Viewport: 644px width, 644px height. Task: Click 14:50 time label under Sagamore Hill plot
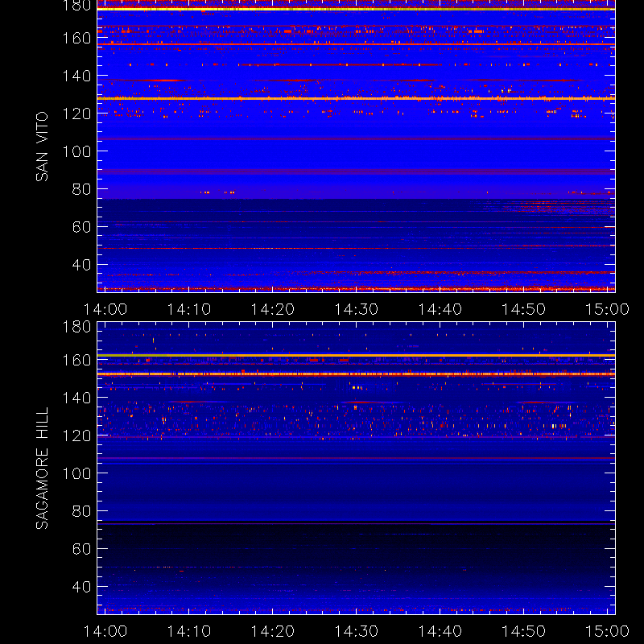click(524, 631)
